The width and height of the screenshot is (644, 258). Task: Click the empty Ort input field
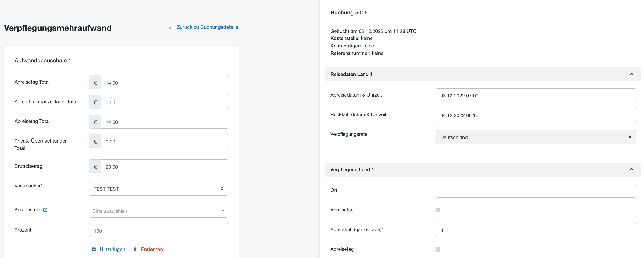(535, 191)
